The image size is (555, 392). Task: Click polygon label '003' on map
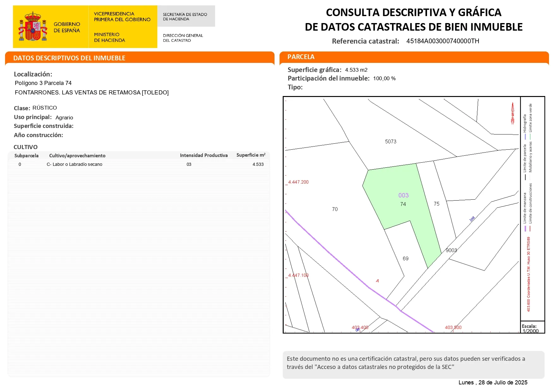pyautogui.click(x=403, y=195)
